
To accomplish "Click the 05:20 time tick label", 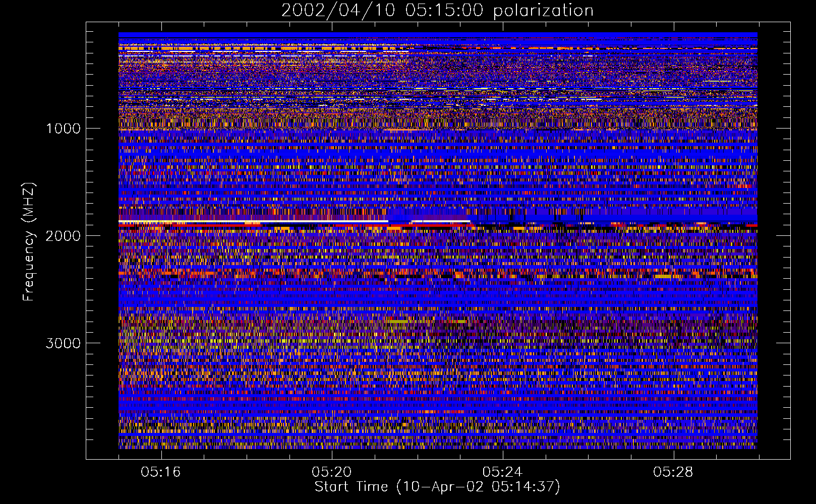I will (332, 472).
